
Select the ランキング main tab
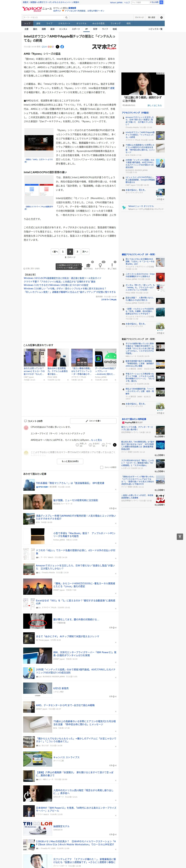[x=115, y=24]
